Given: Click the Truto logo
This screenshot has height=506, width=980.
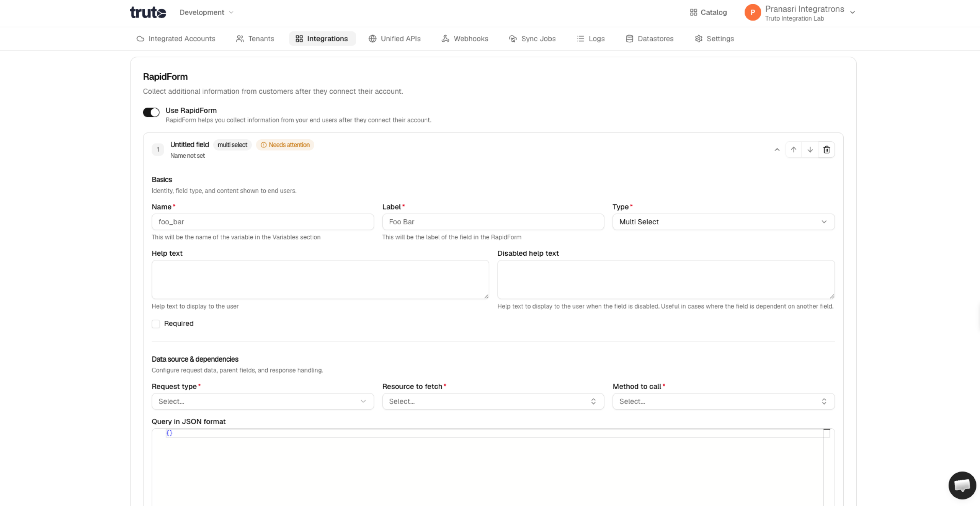Looking at the screenshot, I should 148,12.
